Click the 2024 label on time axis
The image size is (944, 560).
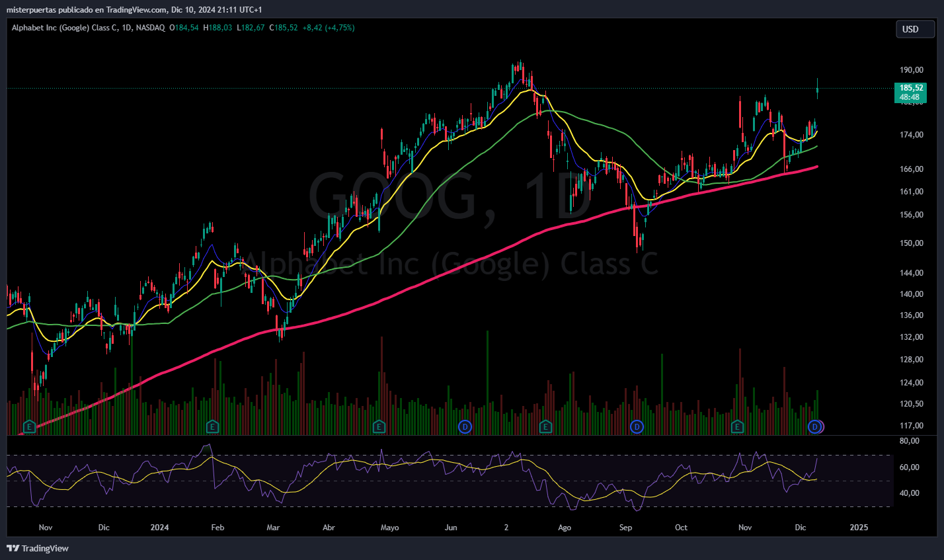[x=159, y=528]
